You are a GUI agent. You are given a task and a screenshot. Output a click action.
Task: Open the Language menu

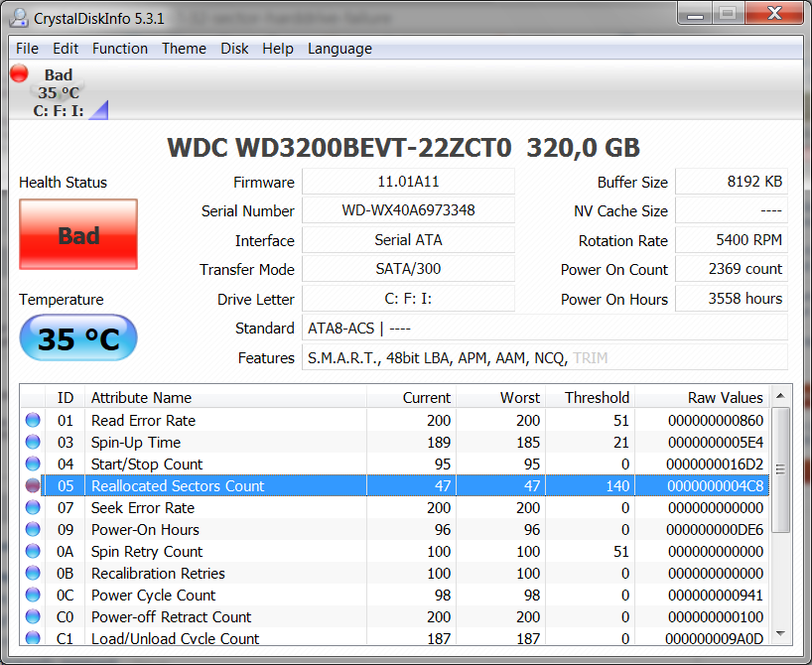339,49
